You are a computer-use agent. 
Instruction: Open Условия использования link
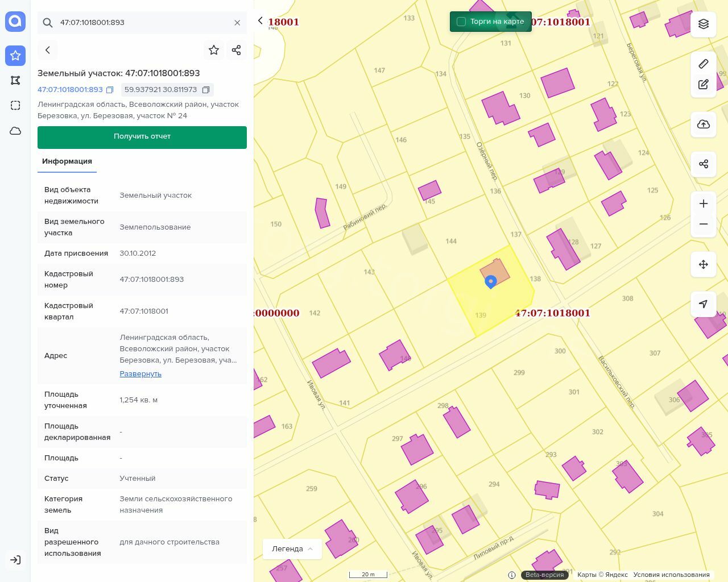pos(671,575)
